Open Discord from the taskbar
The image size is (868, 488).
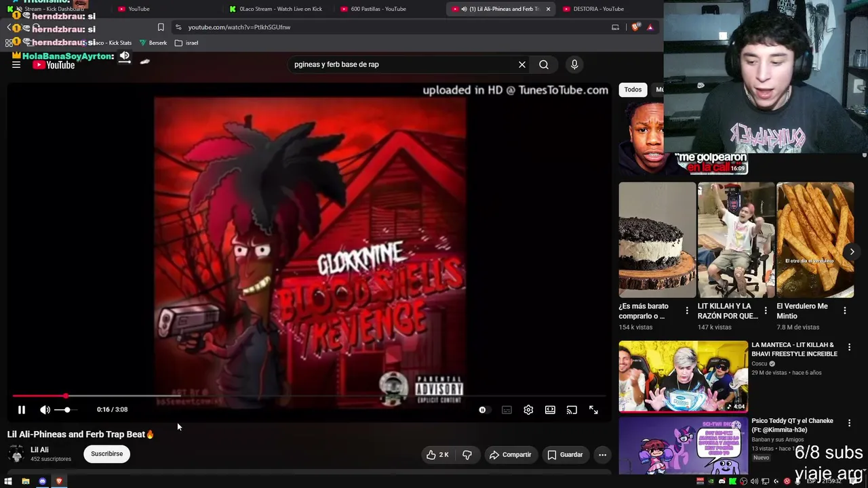coord(42,481)
